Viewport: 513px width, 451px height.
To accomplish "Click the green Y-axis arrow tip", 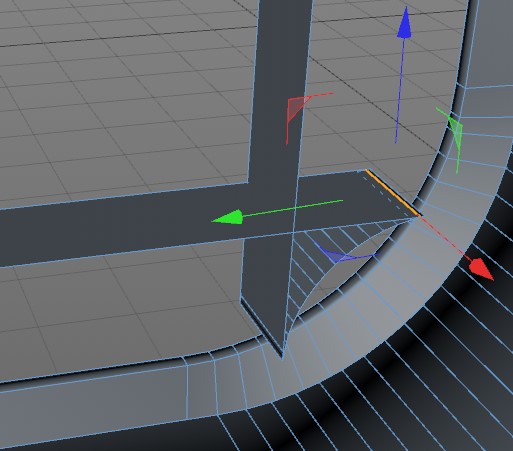I will [228, 217].
